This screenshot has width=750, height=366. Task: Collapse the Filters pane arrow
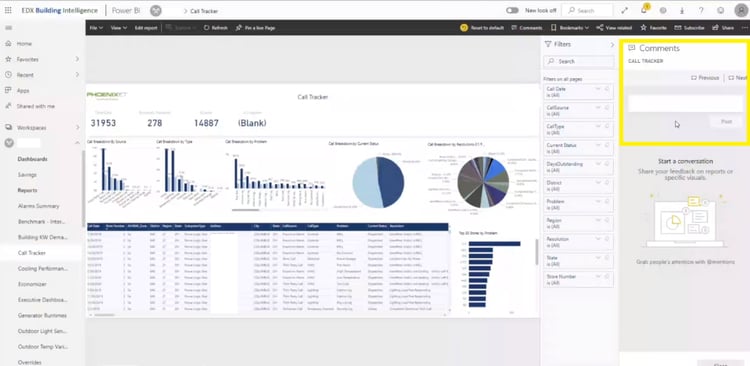click(x=612, y=44)
